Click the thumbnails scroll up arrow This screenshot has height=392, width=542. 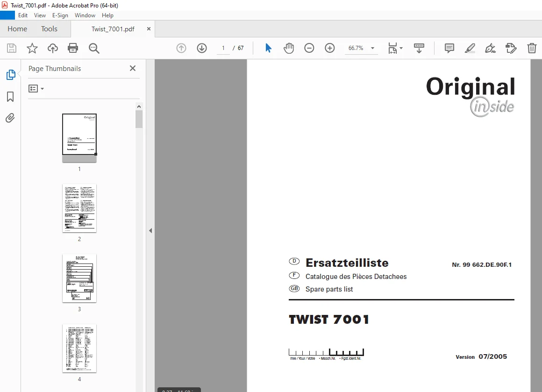(139, 107)
